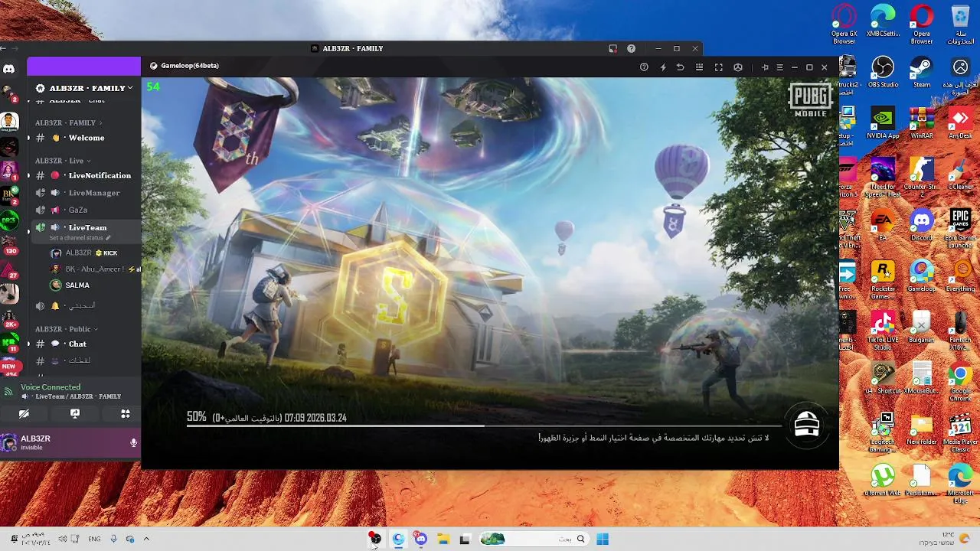Open Discord inbox icon in title bar
The height and width of the screenshot is (551, 980).
[612, 48]
